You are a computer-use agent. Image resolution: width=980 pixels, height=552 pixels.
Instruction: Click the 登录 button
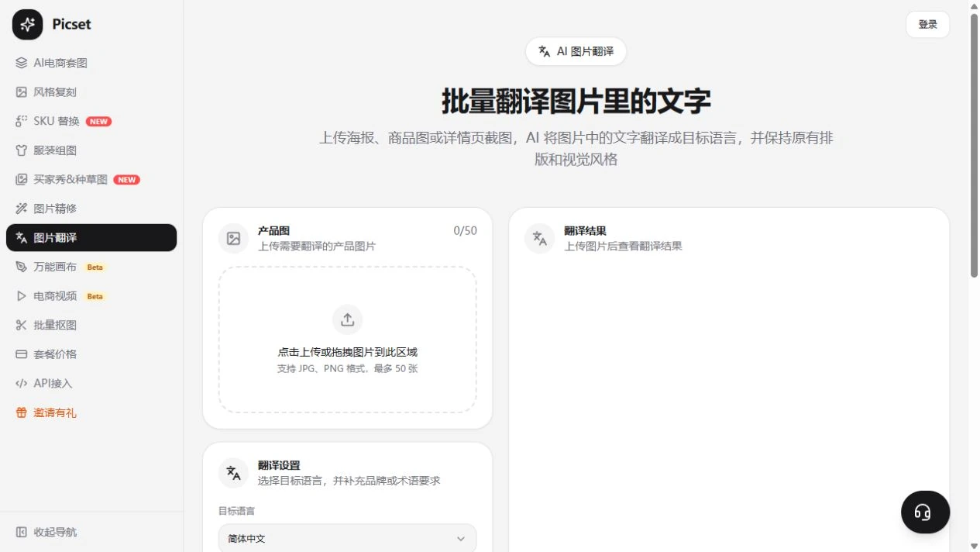click(x=927, y=24)
